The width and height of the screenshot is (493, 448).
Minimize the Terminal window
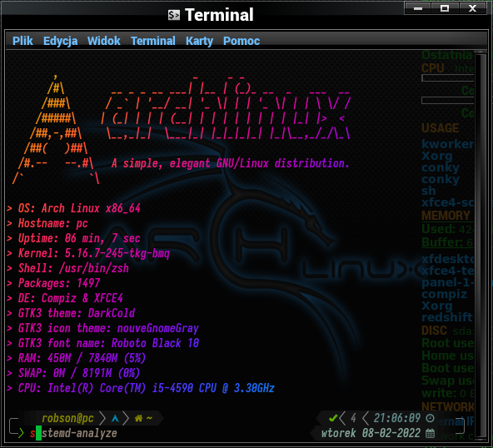click(418, 8)
